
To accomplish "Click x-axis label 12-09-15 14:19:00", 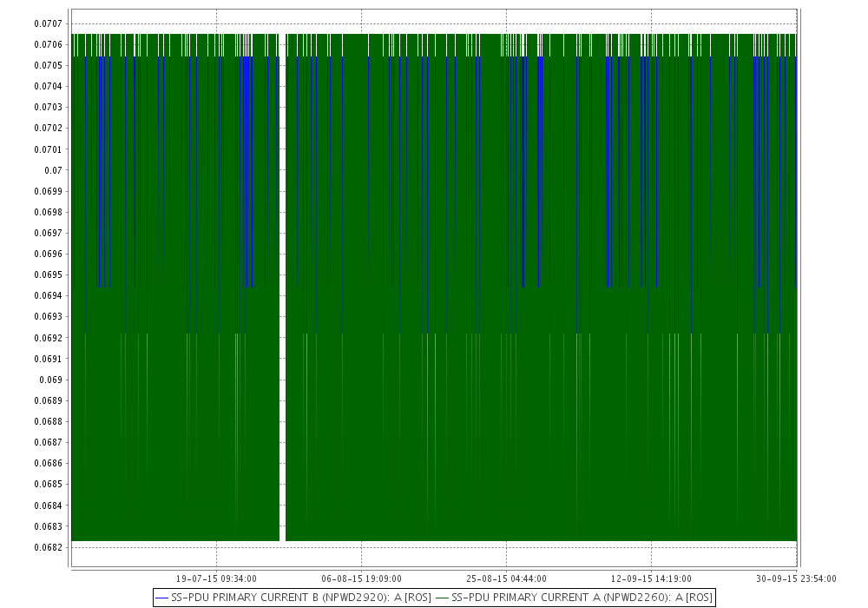I will 651,578.
